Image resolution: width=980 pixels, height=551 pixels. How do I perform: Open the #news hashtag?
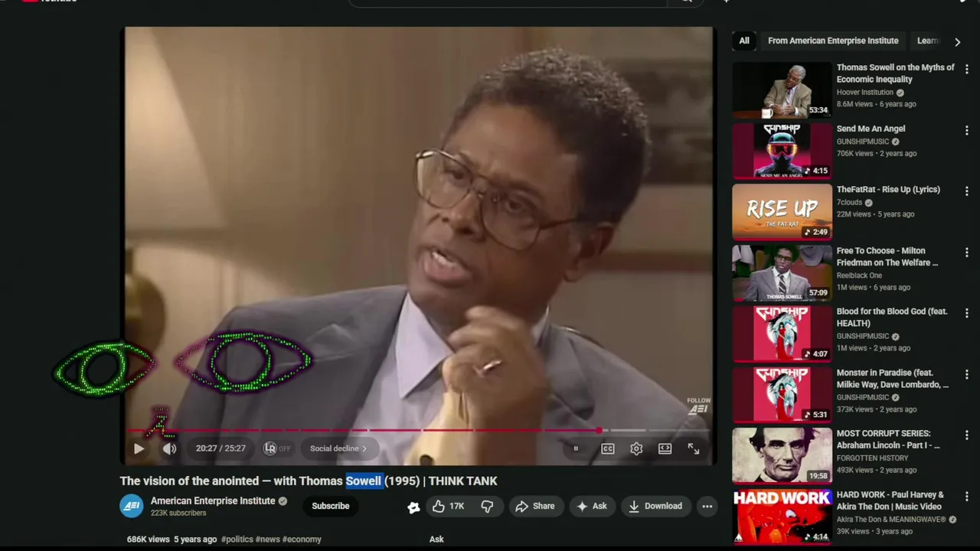pyautogui.click(x=268, y=540)
